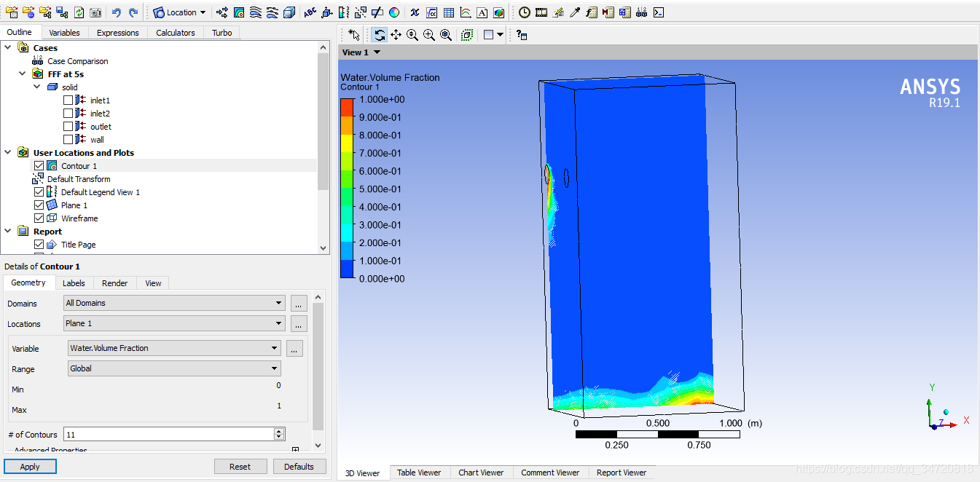Switch to the Calculators tab

click(x=176, y=33)
